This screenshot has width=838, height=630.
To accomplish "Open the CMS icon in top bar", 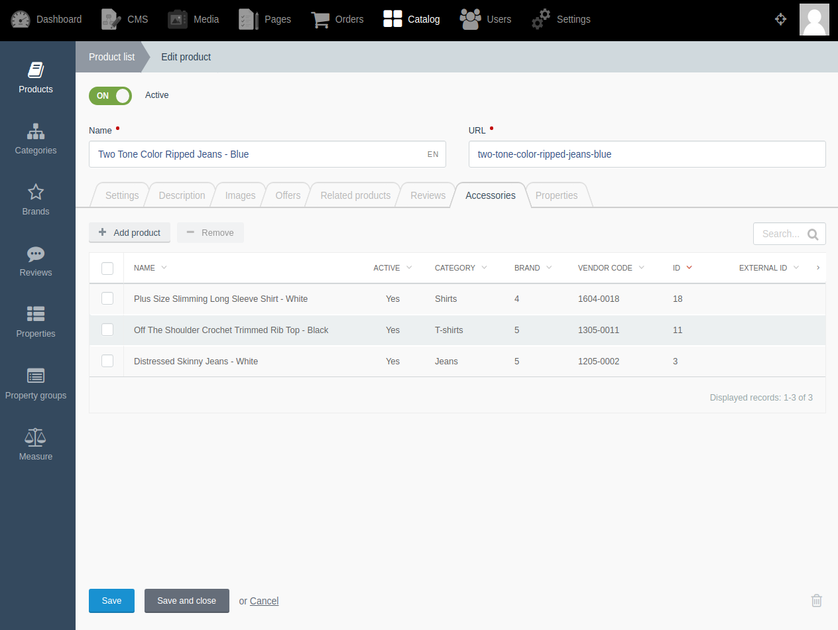I will coord(111,19).
